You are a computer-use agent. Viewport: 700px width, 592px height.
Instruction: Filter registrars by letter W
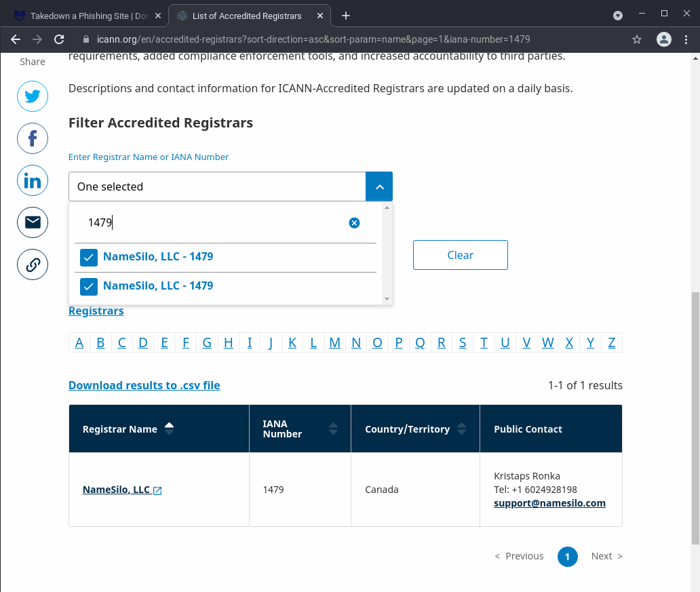548,342
